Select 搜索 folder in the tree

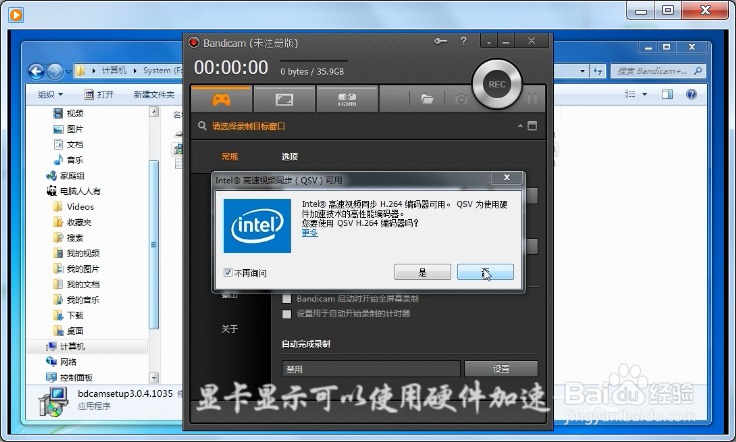point(69,237)
